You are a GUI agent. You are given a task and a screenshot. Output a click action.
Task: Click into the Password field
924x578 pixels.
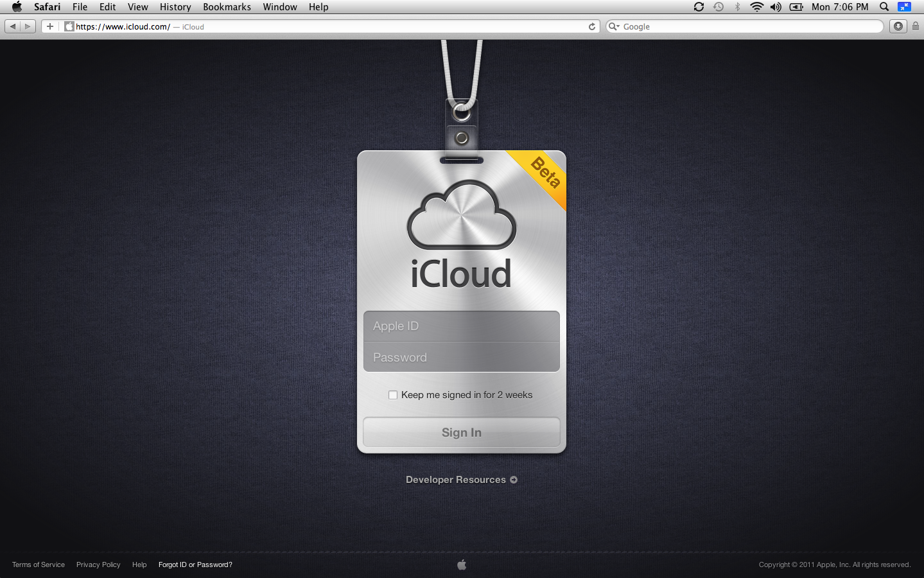coord(461,357)
